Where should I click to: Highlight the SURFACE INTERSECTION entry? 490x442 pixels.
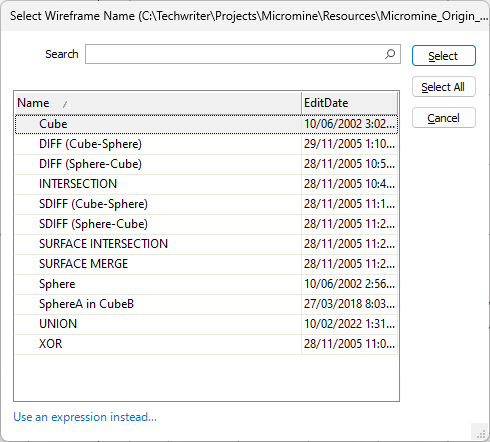[206, 244]
